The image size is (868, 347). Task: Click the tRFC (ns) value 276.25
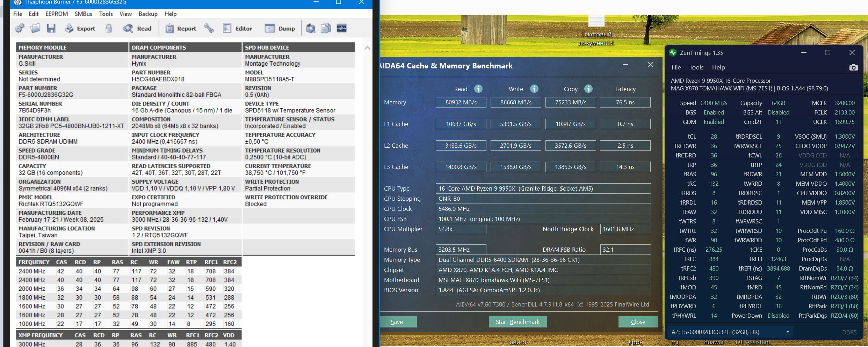pos(714,250)
